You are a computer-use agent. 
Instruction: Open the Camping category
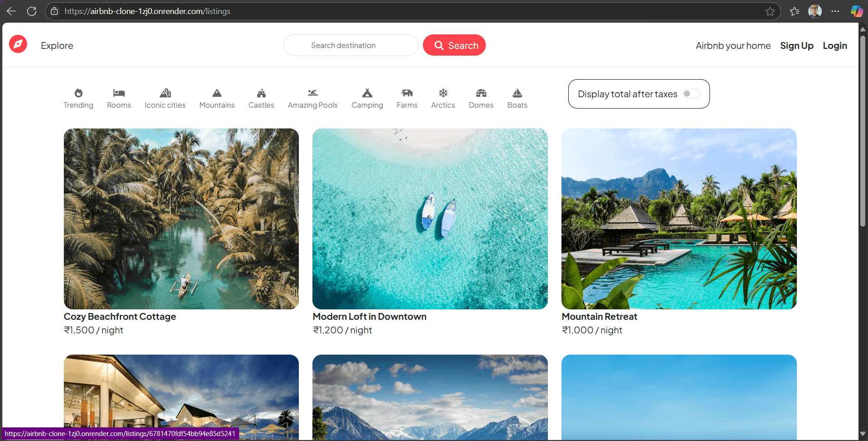point(367,97)
